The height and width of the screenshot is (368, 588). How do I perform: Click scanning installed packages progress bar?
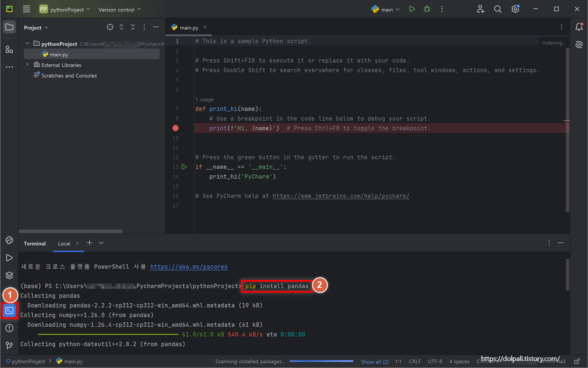[321, 361]
